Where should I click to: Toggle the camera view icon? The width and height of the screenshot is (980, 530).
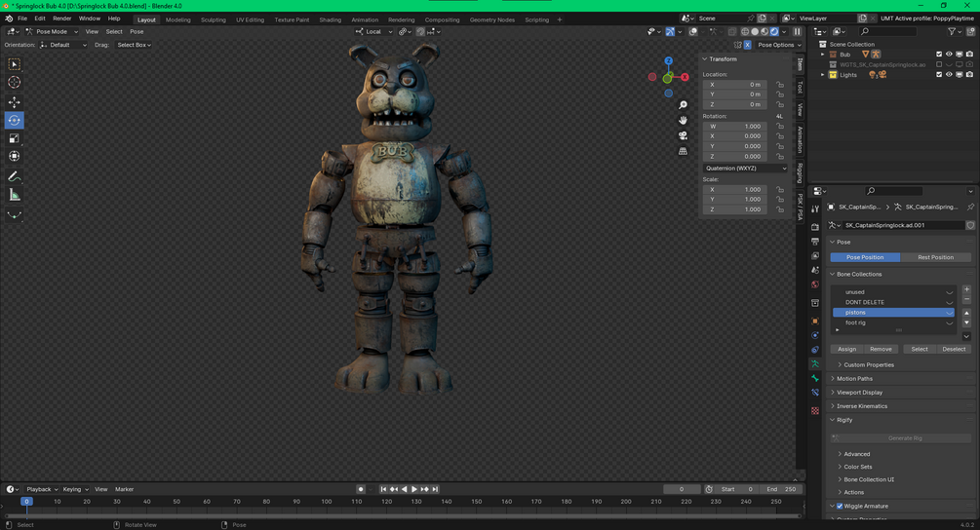tap(684, 135)
